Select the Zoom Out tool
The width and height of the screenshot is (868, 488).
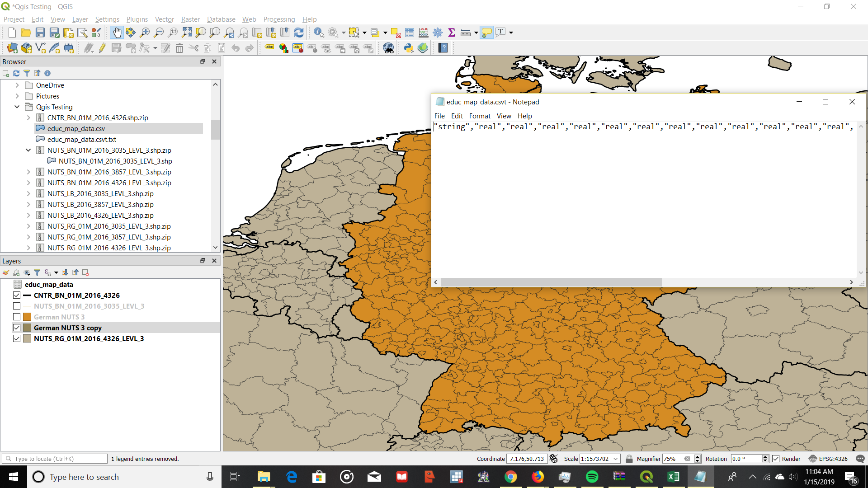pyautogui.click(x=159, y=33)
